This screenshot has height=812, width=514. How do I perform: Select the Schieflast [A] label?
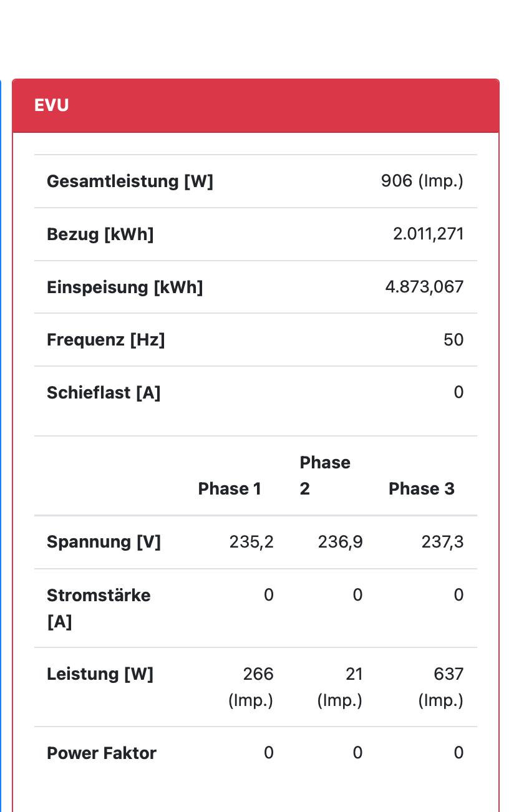pyautogui.click(x=104, y=393)
